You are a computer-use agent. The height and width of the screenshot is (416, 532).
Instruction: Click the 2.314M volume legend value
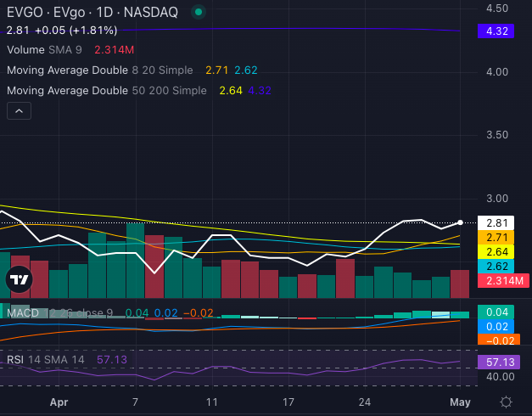click(115, 50)
